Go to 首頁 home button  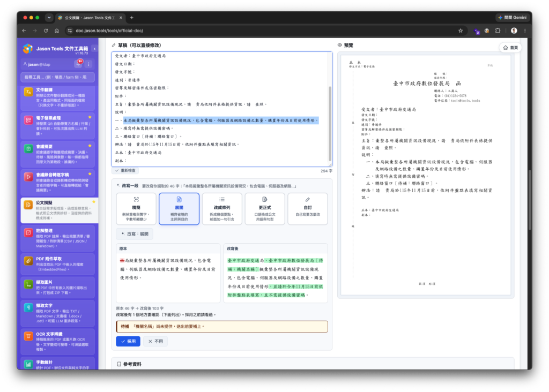(510, 48)
